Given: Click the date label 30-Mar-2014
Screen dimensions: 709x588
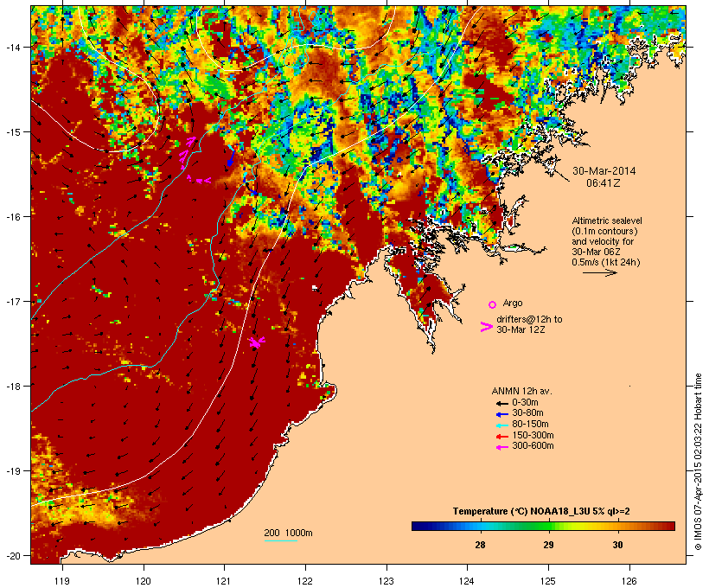Looking at the screenshot, I should (x=604, y=171).
